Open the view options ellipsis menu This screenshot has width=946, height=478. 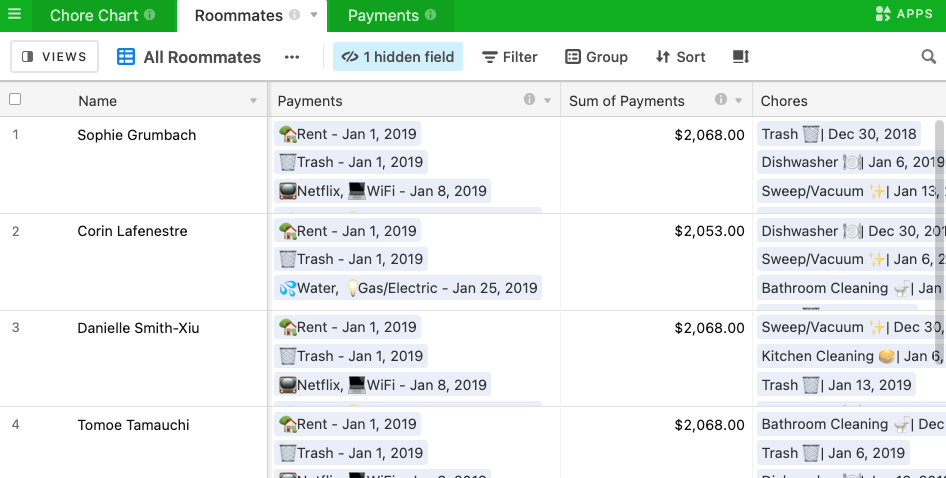point(292,57)
